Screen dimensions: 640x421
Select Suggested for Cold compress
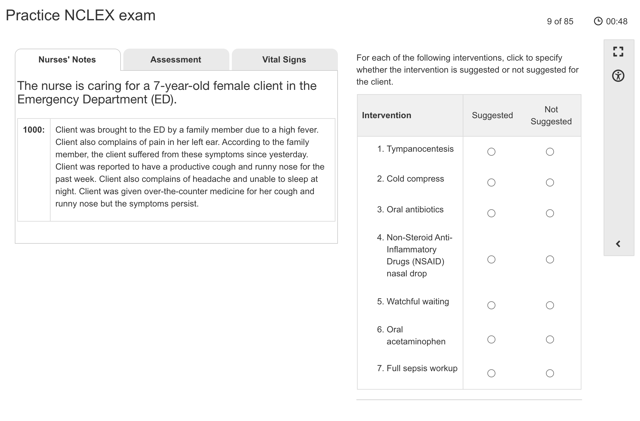491,183
